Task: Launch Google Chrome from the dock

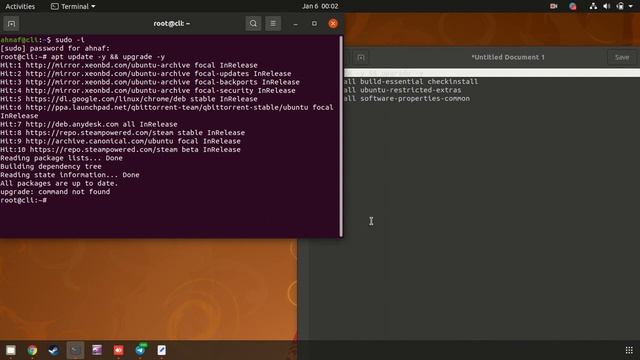Action: pos(32,350)
